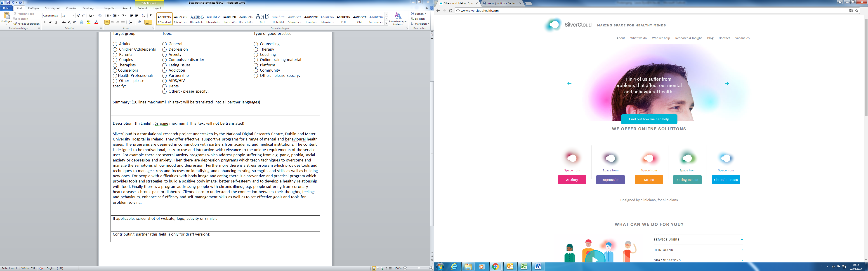The image size is (868, 271).
Task: Sort text with the A-Z icon
Action: (144, 16)
